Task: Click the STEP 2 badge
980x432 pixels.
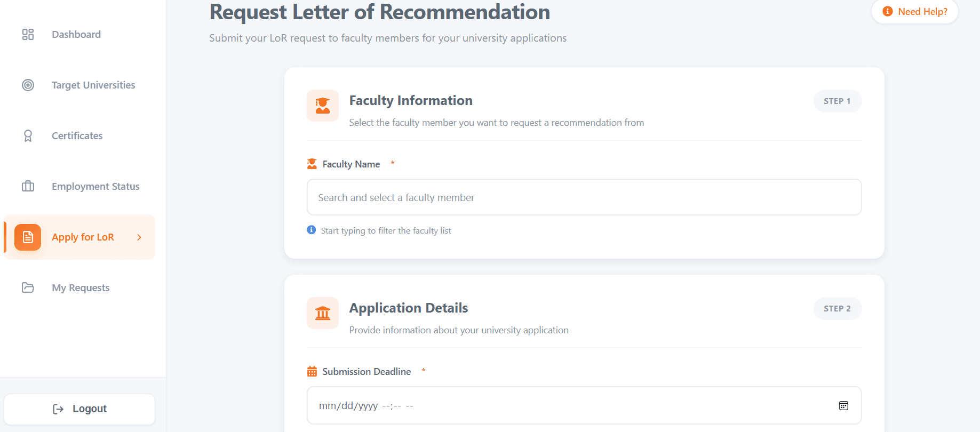Action: point(837,309)
